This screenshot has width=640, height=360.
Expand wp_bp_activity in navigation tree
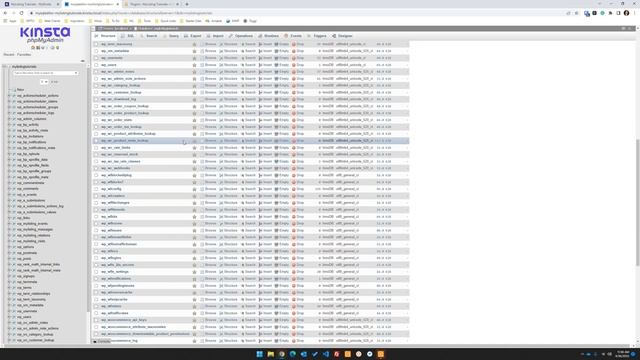[x=9, y=124]
